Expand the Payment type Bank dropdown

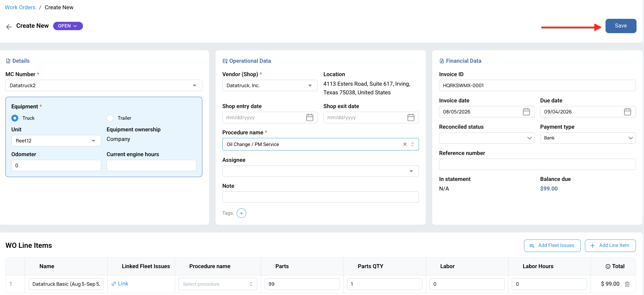tap(588, 138)
